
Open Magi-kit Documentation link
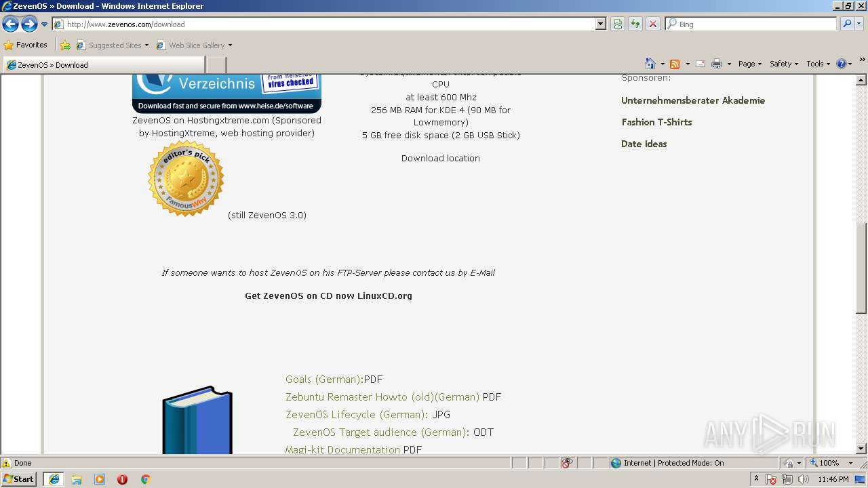click(x=342, y=449)
